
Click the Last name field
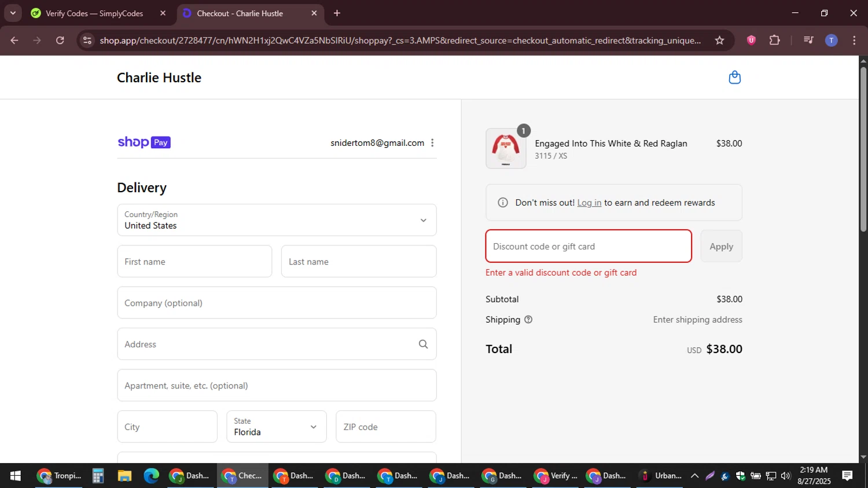(x=359, y=261)
